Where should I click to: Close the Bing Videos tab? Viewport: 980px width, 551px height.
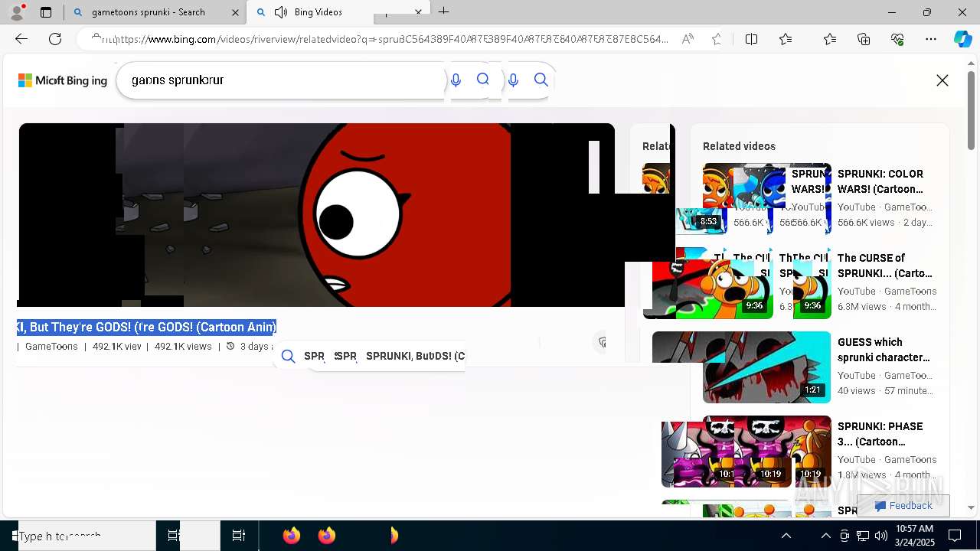click(419, 12)
